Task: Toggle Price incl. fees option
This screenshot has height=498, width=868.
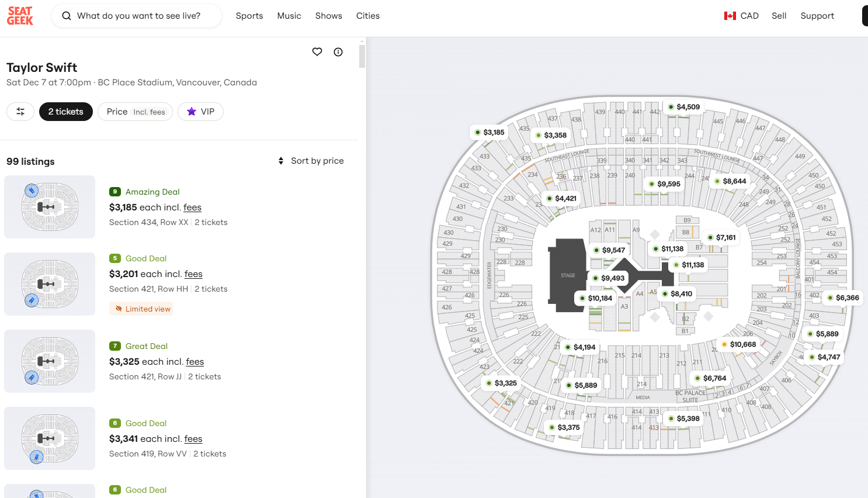Action: (x=135, y=112)
